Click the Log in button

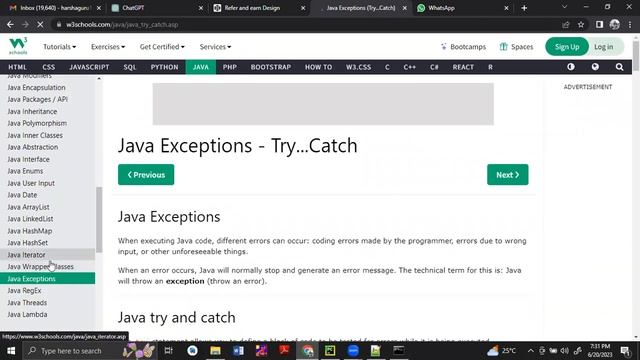[x=604, y=47]
